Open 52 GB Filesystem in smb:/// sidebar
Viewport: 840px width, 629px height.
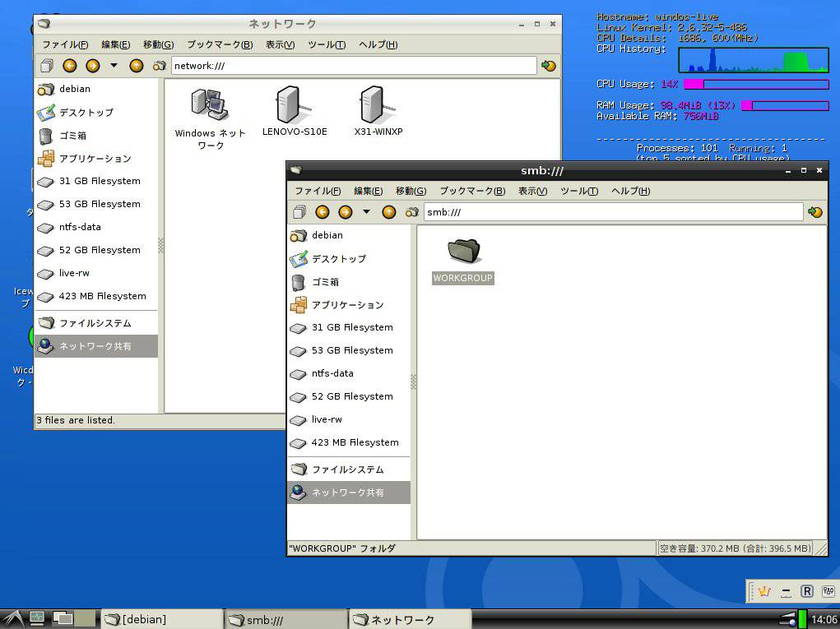pos(349,396)
